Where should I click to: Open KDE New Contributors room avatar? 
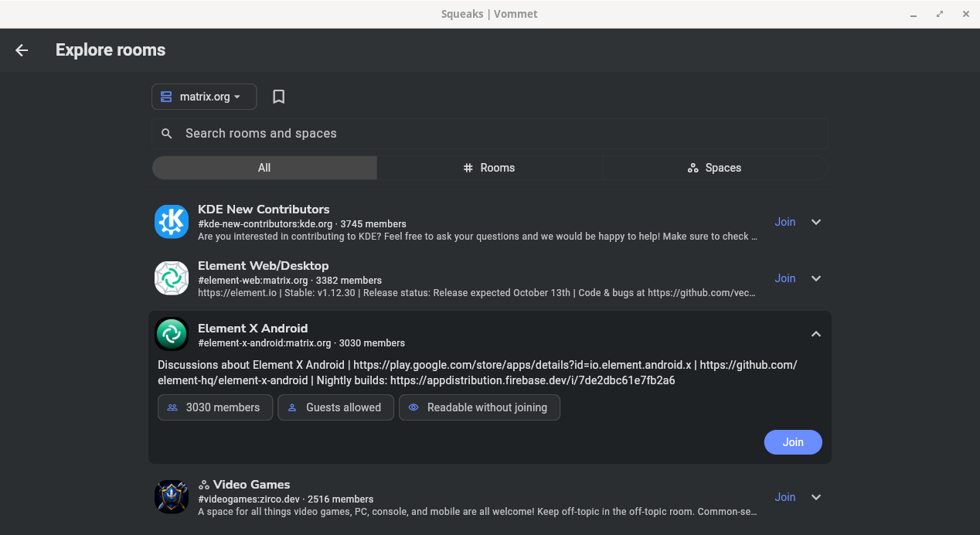pos(172,222)
